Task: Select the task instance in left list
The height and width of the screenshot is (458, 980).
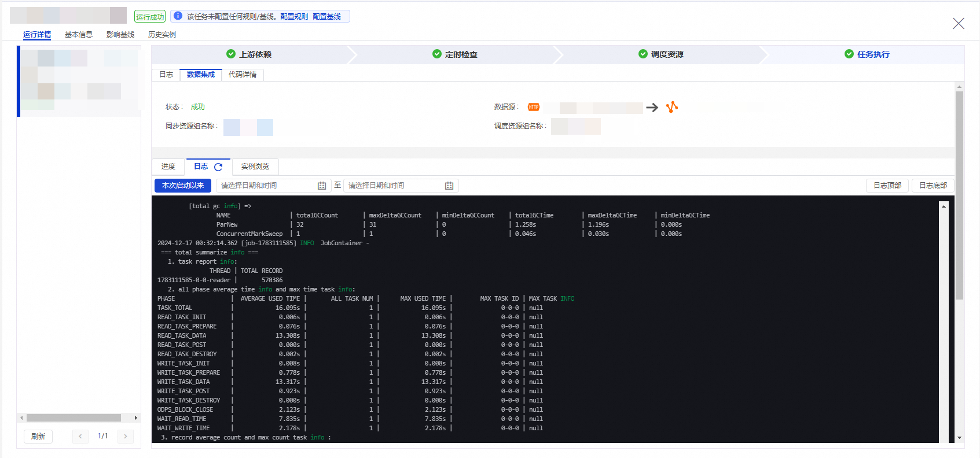Action: click(x=80, y=81)
